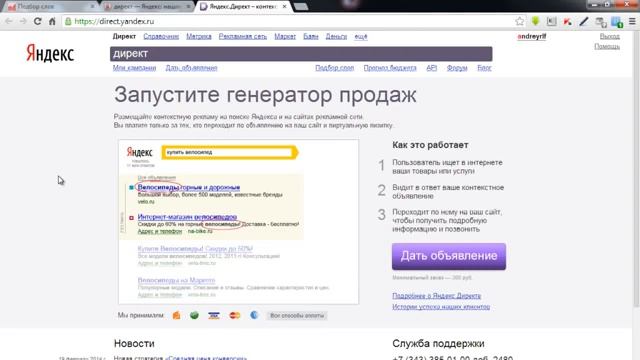Open the browser home page icon
Image resolution: width=640 pixels, height=360 pixels.
52,21
